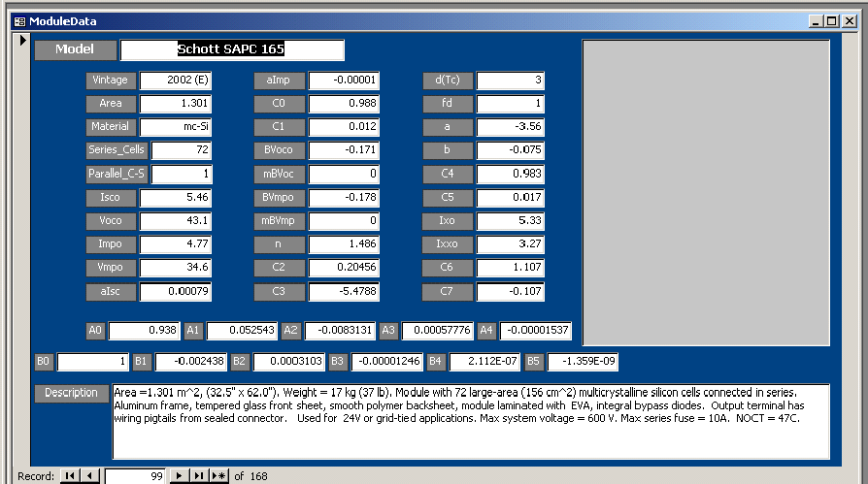Screen dimensions: 868x484
Task: Edit the A0 field value 0.938
Action: (x=144, y=331)
